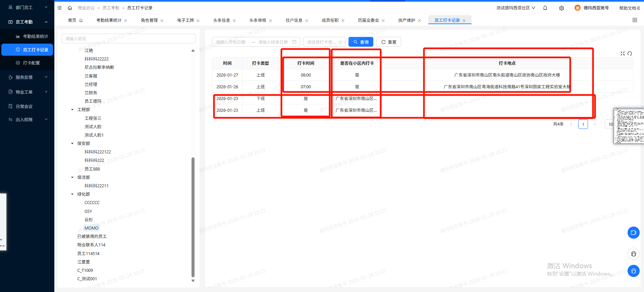This screenshot has width=644, height=292.
Task: Open the tab grid icon at top right
Action: tap(635, 20)
